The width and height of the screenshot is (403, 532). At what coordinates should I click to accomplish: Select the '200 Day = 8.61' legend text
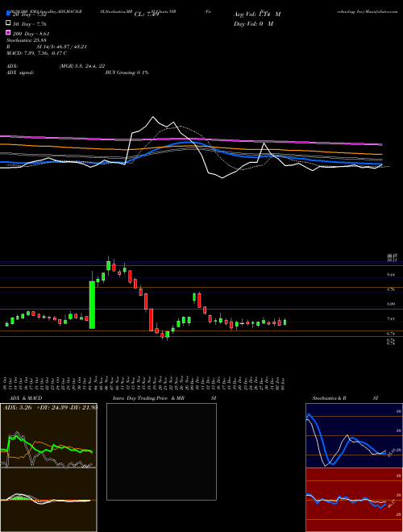tap(31, 33)
